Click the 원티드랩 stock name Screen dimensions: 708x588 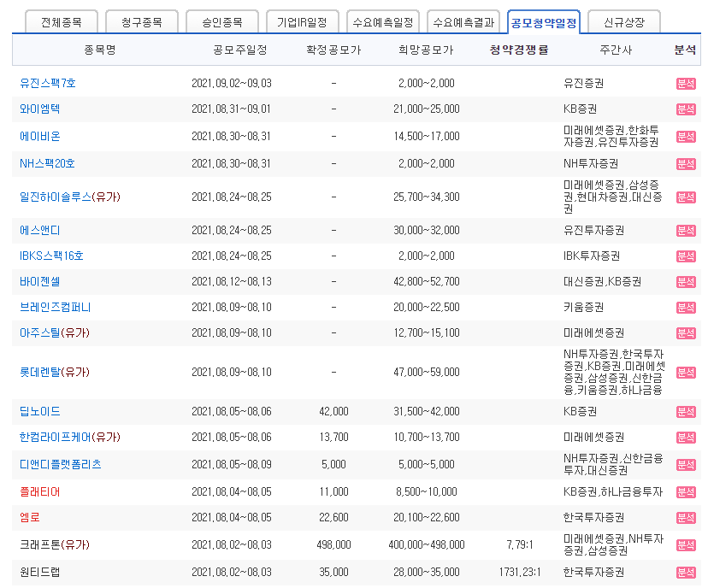[x=39, y=573]
